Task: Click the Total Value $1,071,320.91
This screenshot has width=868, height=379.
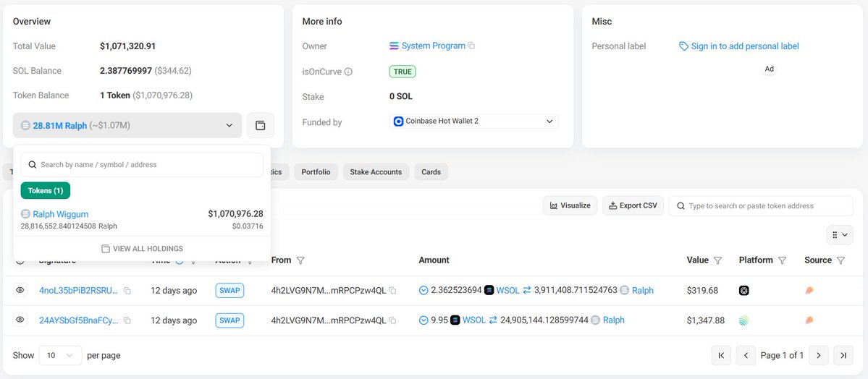Action: pos(128,46)
